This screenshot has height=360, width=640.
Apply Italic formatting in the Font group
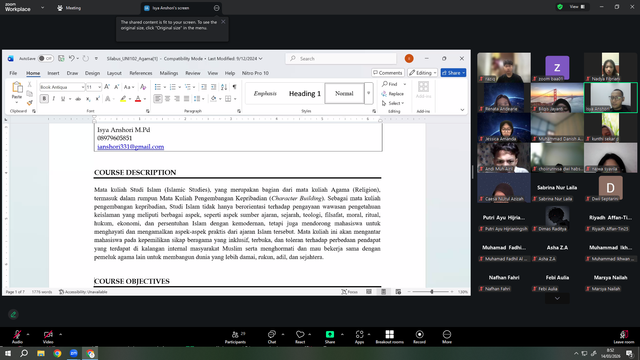pos(53,99)
